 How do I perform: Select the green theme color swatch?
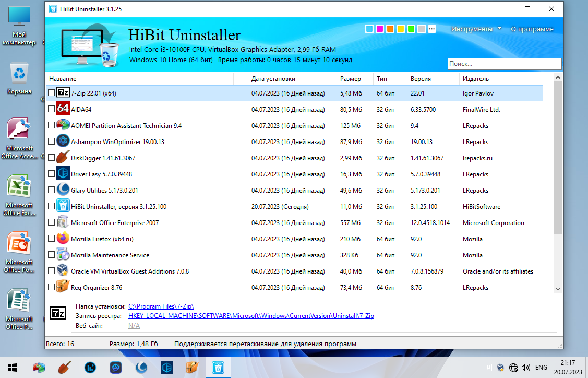pyautogui.click(x=411, y=29)
